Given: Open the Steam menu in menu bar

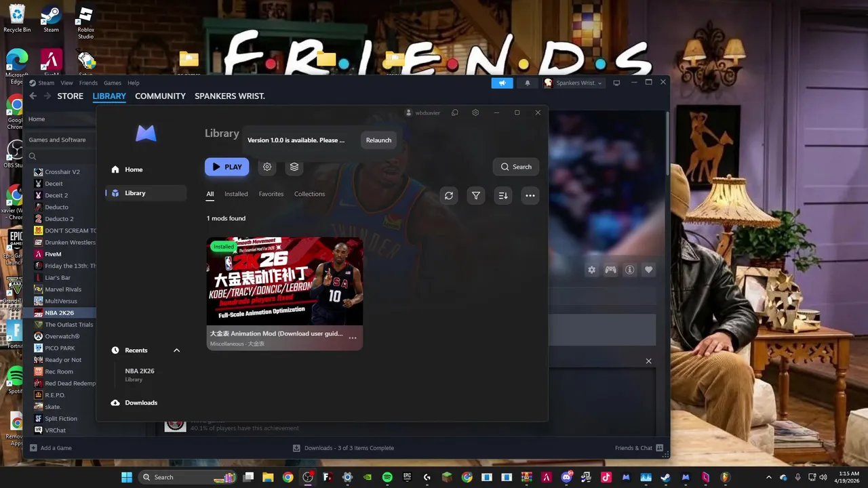Looking at the screenshot, I should [x=46, y=83].
